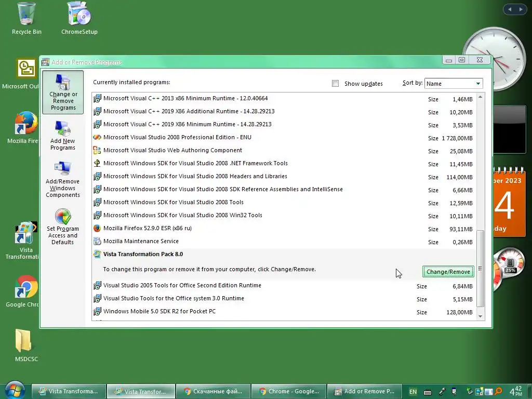This screenshot has width=532, height=399.
Task: Switch to second Vista Transfor... taskbar window
Action: click(141, 391)
